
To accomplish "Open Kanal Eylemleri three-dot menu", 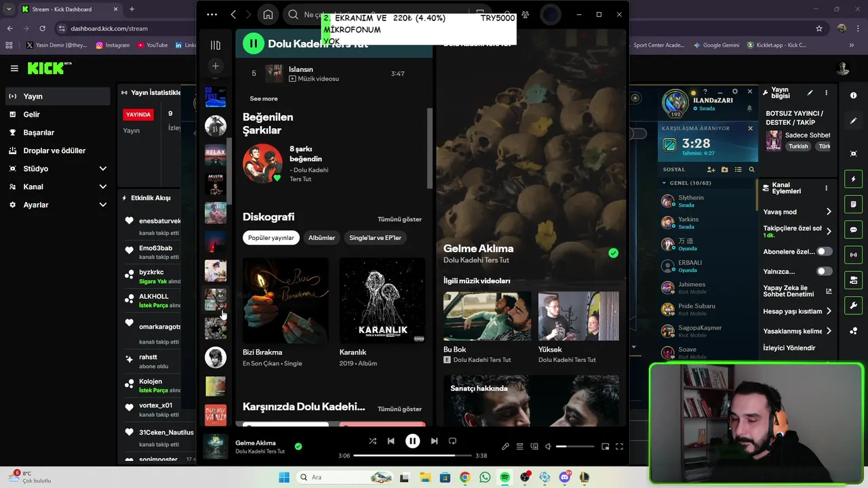I will 826,188.
